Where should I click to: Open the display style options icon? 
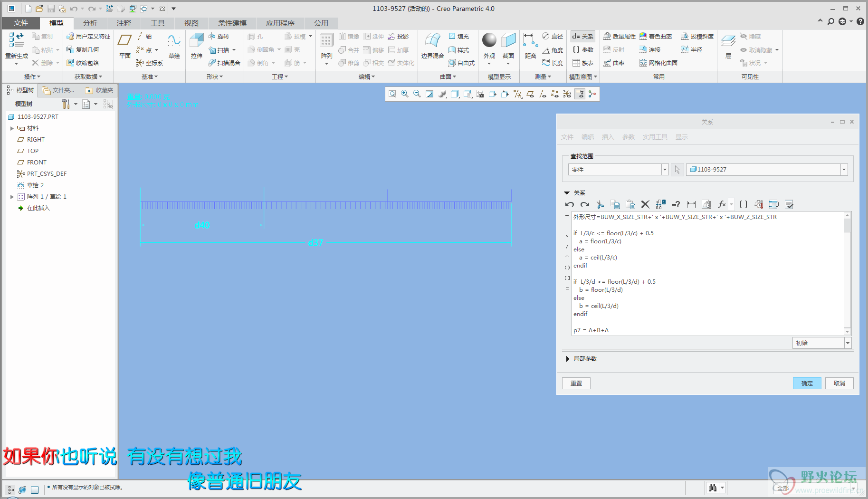455,94
